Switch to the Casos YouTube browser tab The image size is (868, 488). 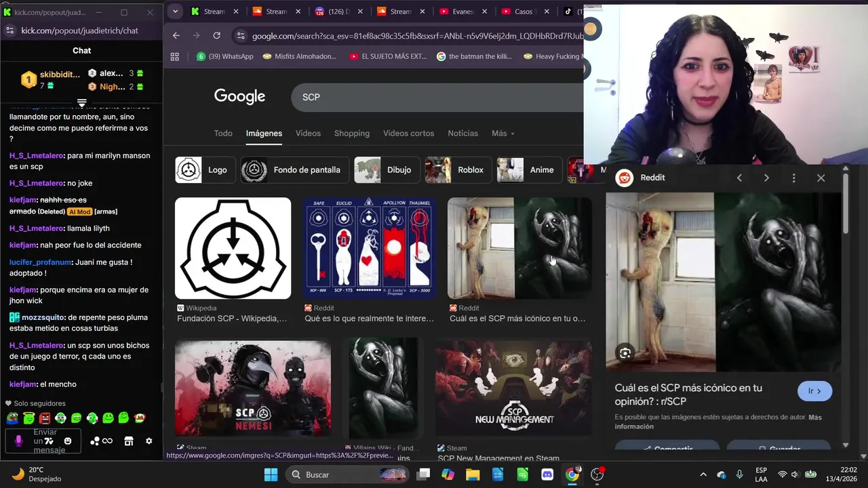pos(524,12)
